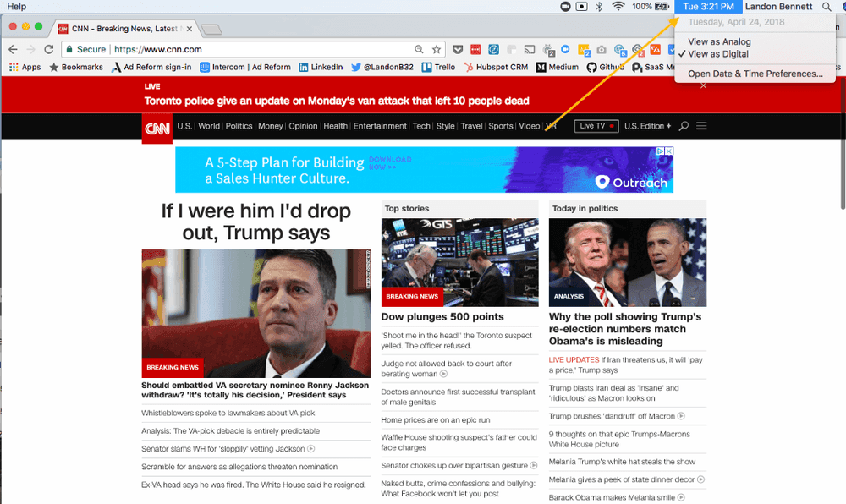Open the @LandonB32 Twitter bookmark
This screenshot has height=504, width=846.
[382, 67]
